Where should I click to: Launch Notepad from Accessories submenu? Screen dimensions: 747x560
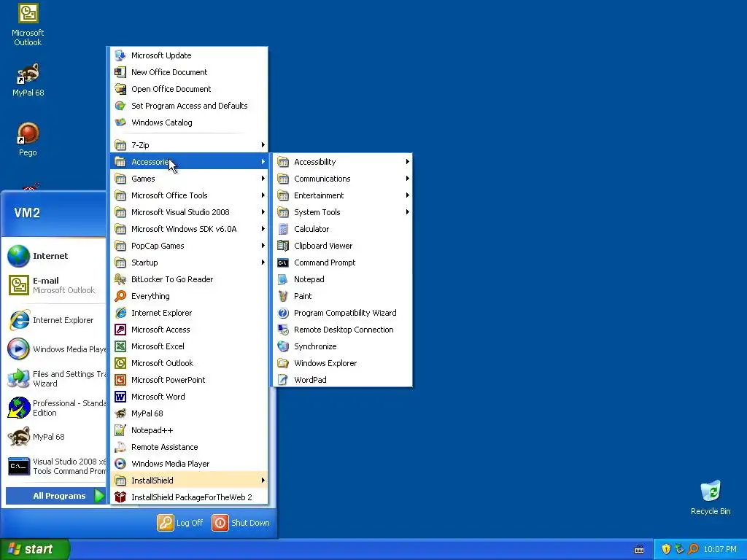pyautogui.click(x=343, y=279)
